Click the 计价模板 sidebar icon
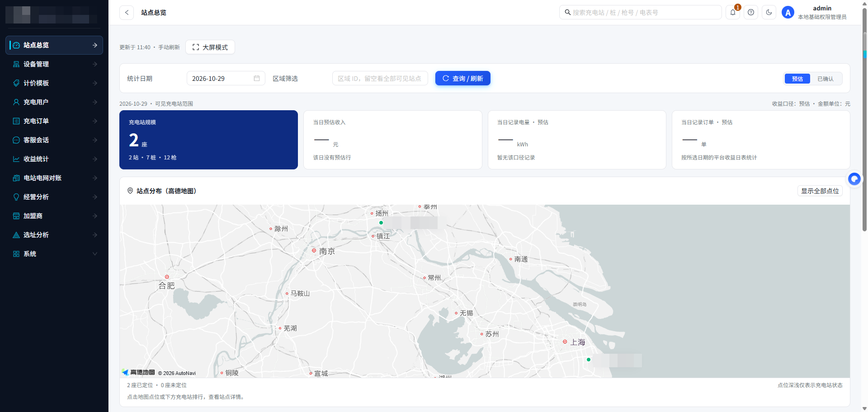The width and height of the screenshot is (868, 412). coord(16,83)
